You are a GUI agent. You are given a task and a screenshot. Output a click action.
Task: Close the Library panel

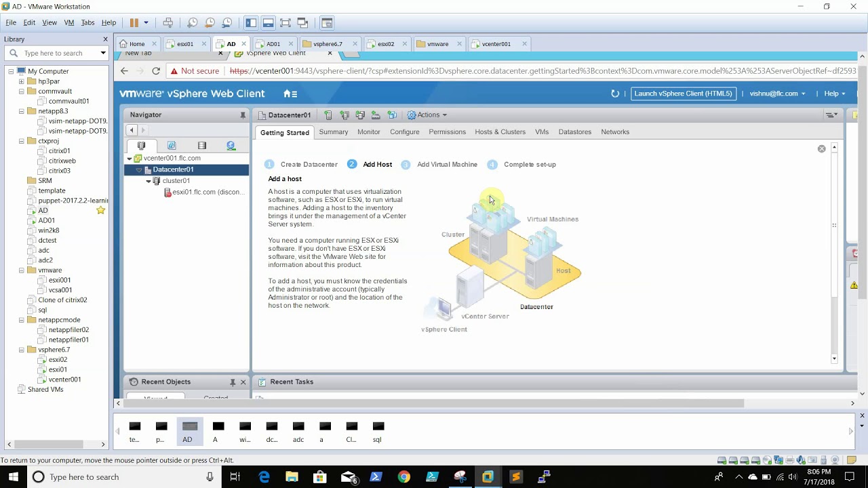(x=105, y=39)
